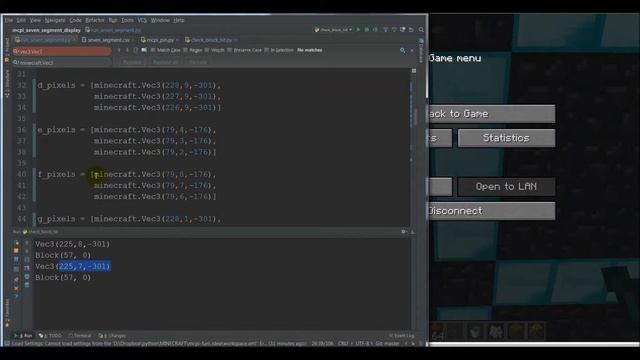640x360 pixels.
Task: Open the File menu
Action: coord(9,20)
